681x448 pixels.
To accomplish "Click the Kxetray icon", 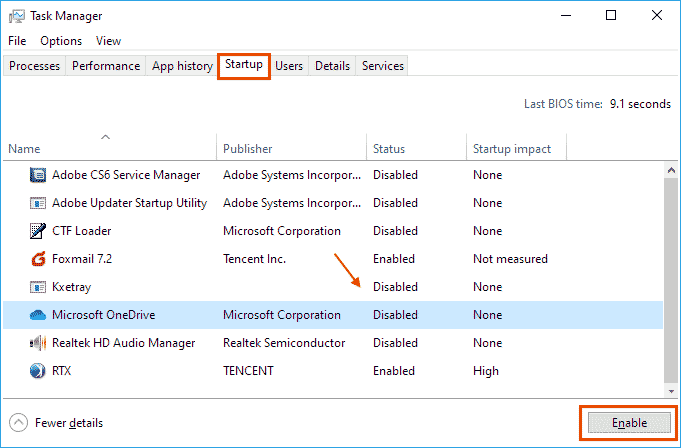I will pyautogui.click(x=38, y=287).
